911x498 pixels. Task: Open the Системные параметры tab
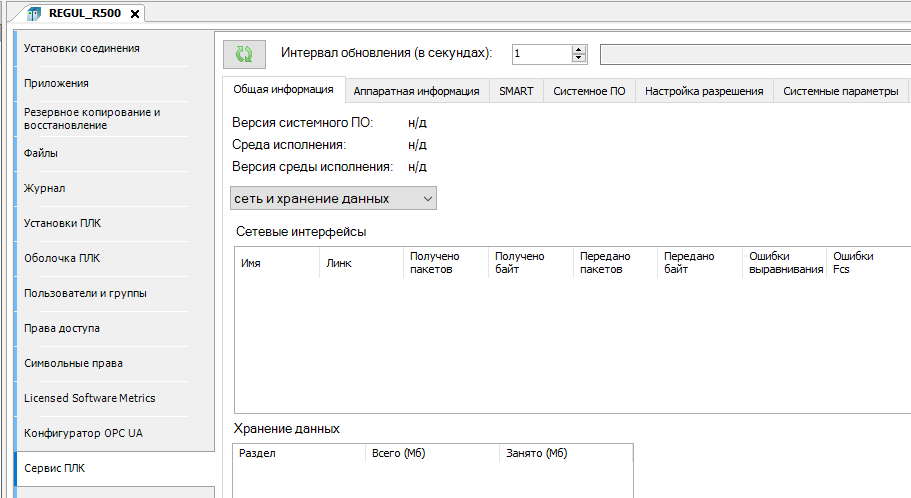pos(840,91)
